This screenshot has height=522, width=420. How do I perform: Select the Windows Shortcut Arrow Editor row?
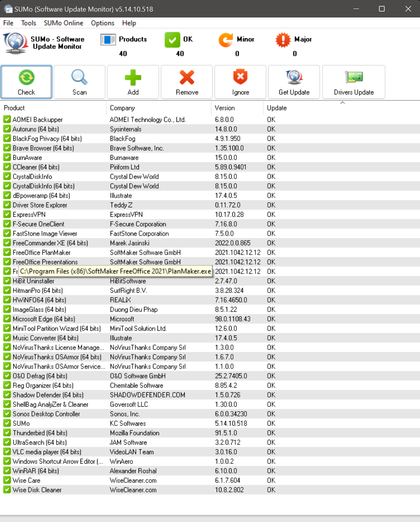pyautogui.click(x=210, y=461)
